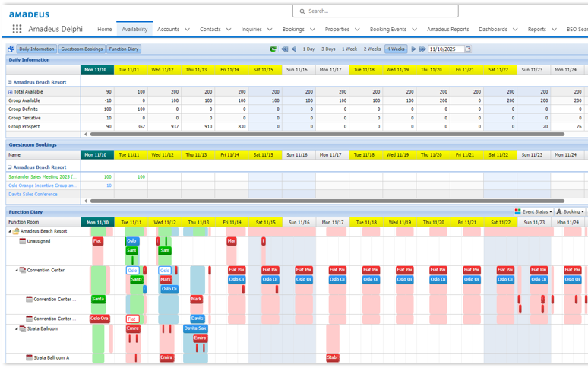Viewport: 588px width, 368px height.
Task: Click the Guestroom Bookings horizontal scrollbar
Action: [x=327, y=201]
